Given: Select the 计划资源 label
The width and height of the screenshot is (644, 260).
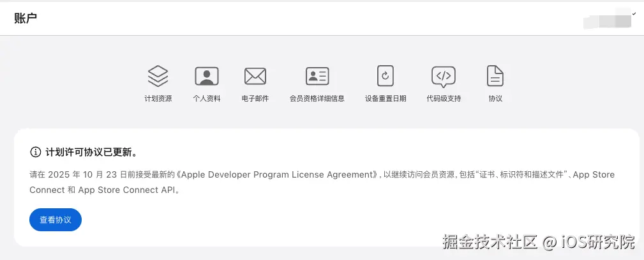Looking at the screenshot, I should tap(158, 99).
